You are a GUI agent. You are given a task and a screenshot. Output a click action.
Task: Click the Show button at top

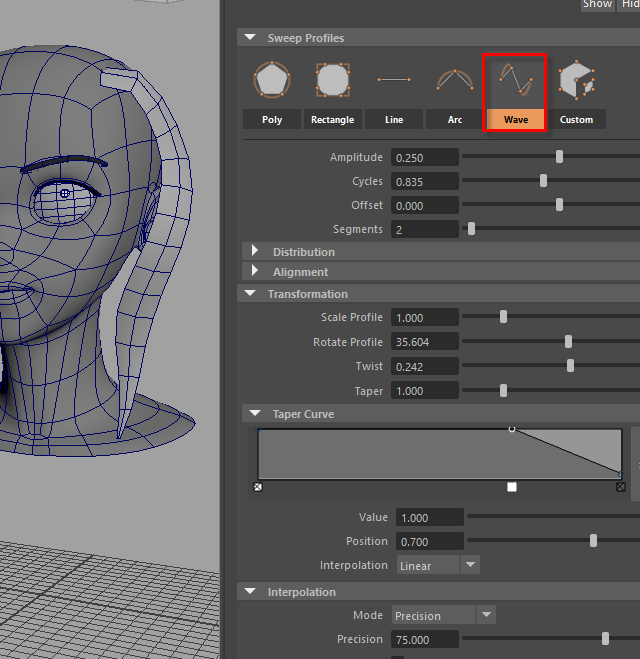pyautogui.click(x=597, y=4)
